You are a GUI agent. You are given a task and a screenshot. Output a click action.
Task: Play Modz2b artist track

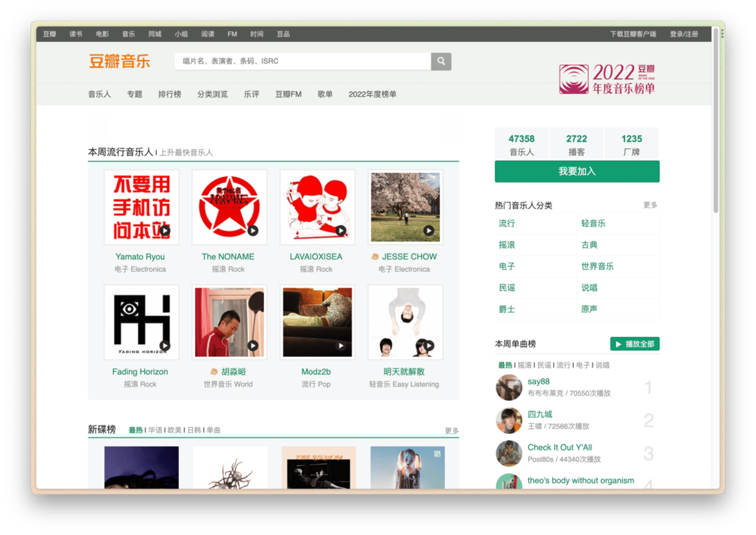pos(341,346)
